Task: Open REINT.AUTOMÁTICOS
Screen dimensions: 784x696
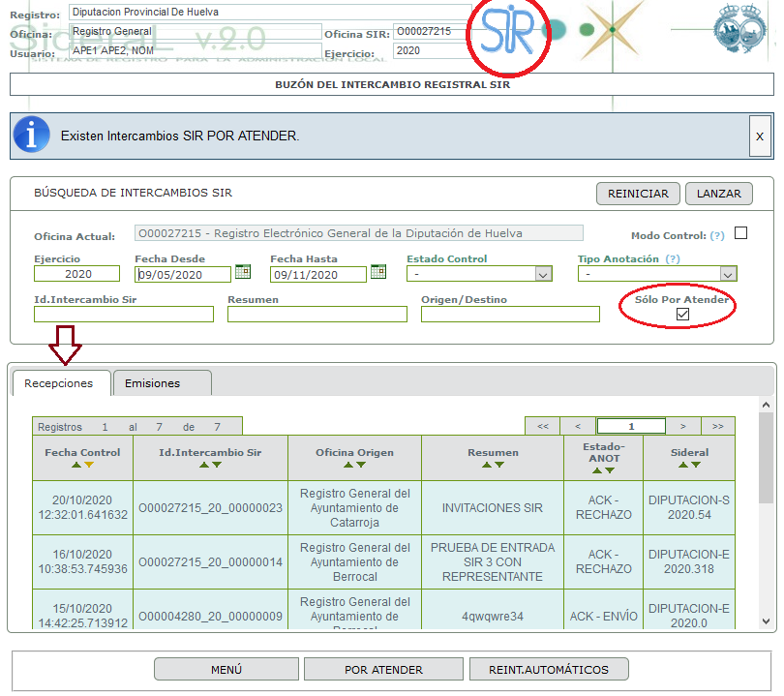Action: coord(549,670)
